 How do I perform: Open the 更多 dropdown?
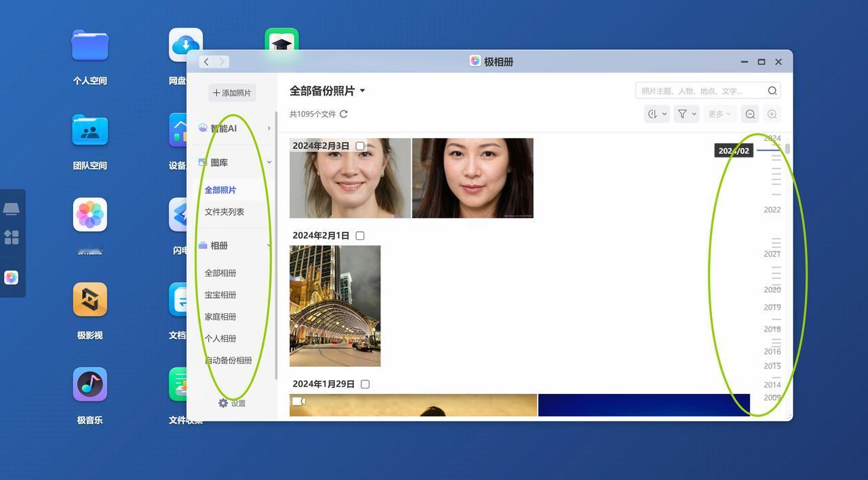pos(719,114)
